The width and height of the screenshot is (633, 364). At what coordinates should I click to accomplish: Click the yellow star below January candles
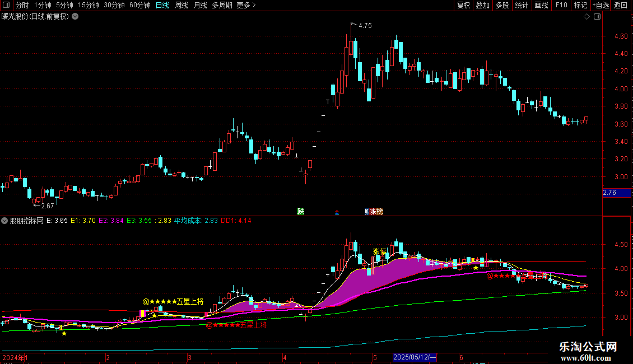tap(64, 333)
